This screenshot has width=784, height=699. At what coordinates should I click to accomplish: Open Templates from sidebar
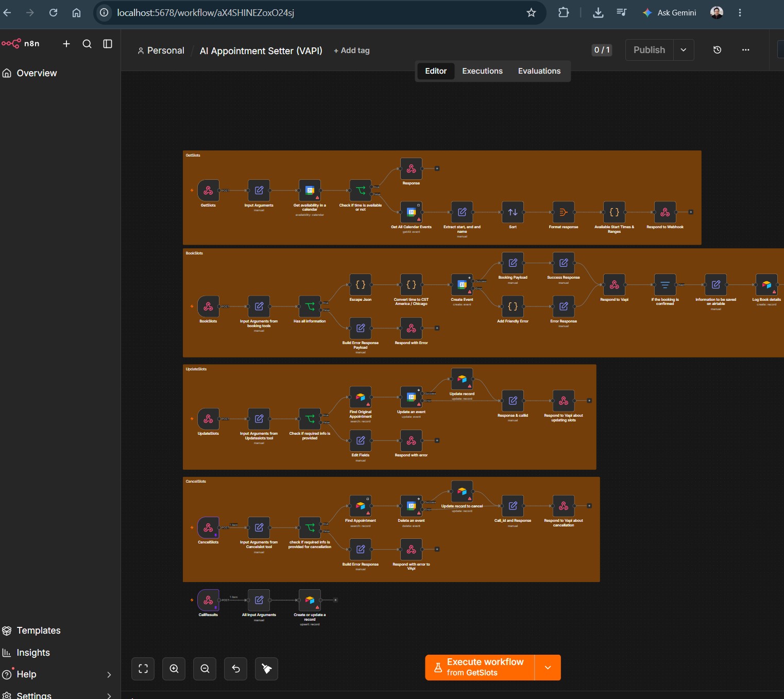[x=39, y=630]
